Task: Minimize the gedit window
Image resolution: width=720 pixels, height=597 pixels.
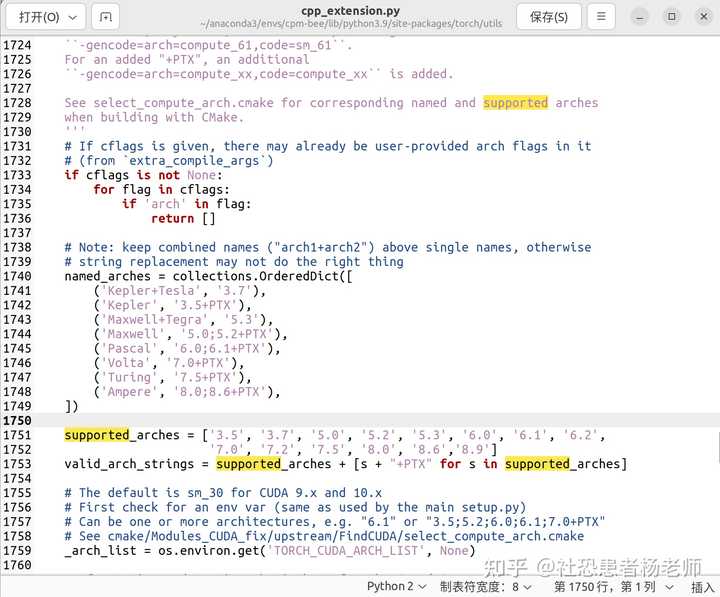Action: pos(640,17)
